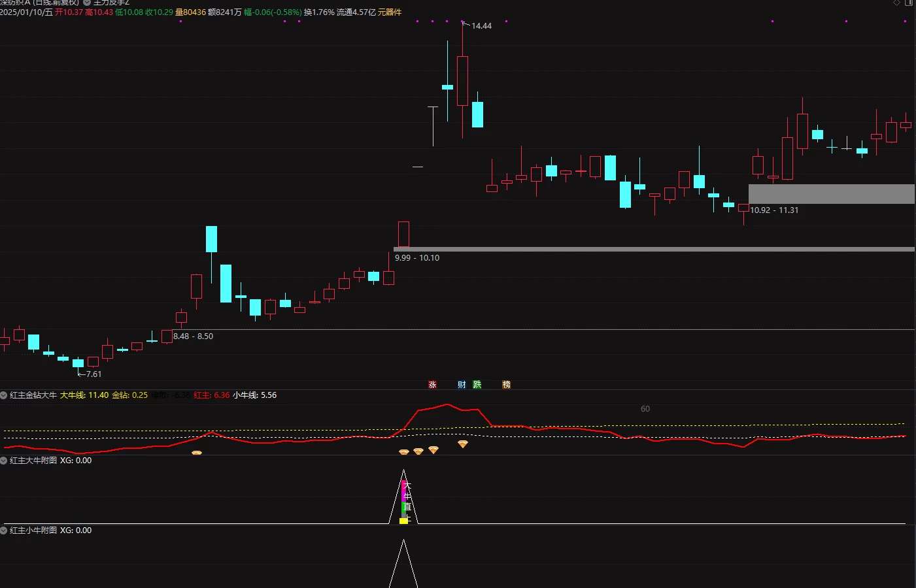Click the 9.99 - 10.10 gap label
The height and width of the screenshot is (588, 916).
click(x=417, y=258)
